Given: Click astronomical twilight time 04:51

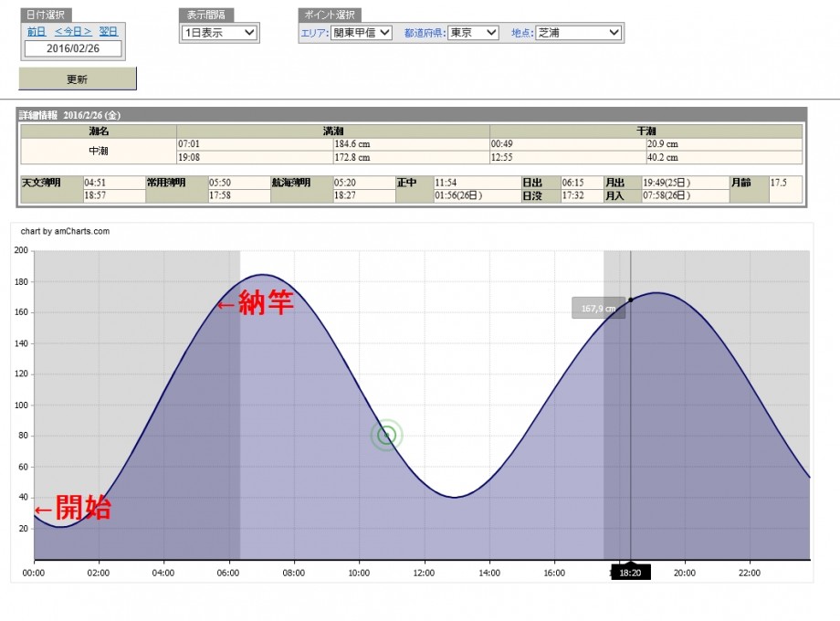Looking at the screenshot, I should pos(114,183).
